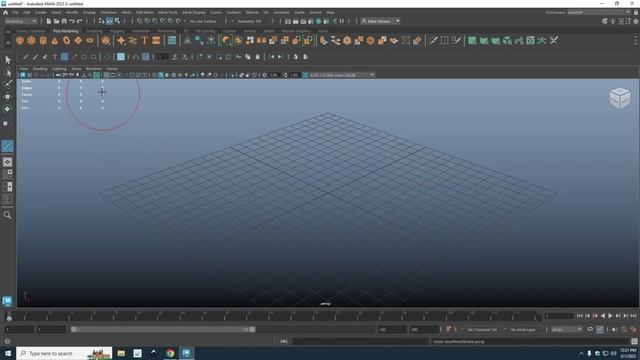Create a polygon cone from the shelf
640x360 pixels.
pyautogui.click(x=55, y=40)
